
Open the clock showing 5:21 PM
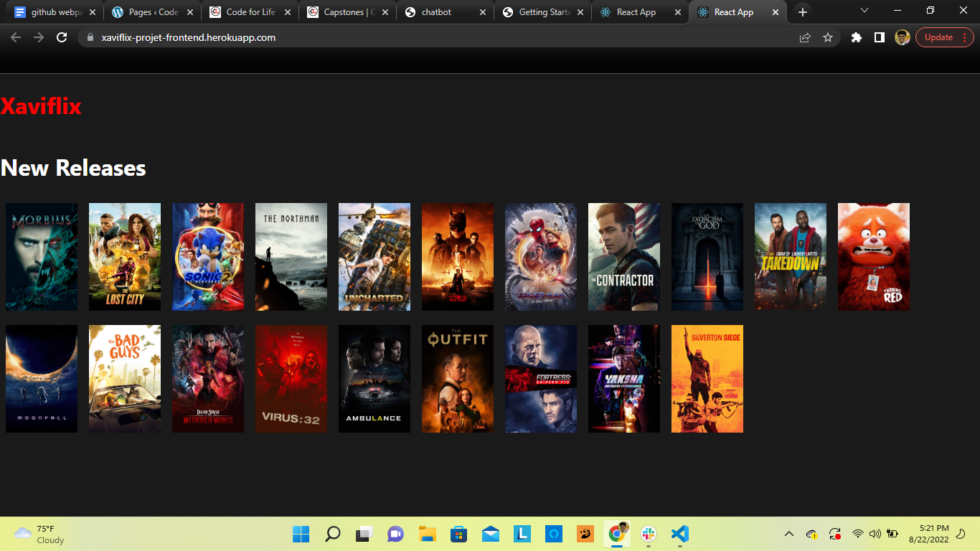(x=928, y=533)
